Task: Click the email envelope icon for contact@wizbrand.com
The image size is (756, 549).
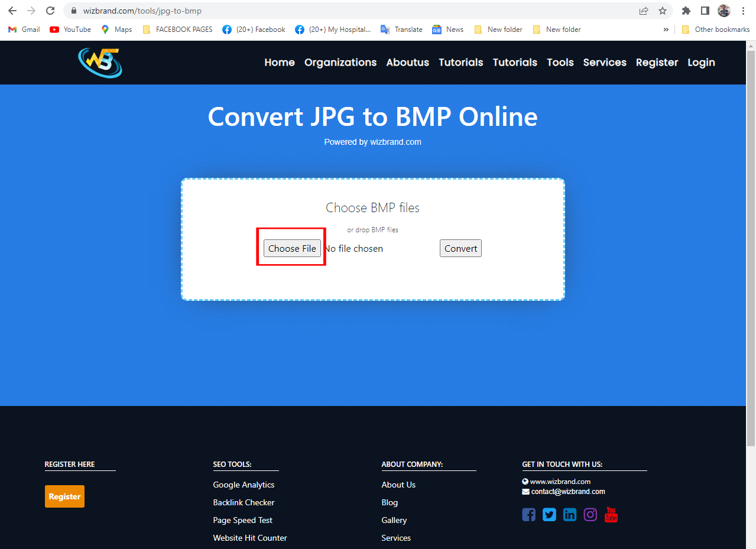Action: point(525,491)
